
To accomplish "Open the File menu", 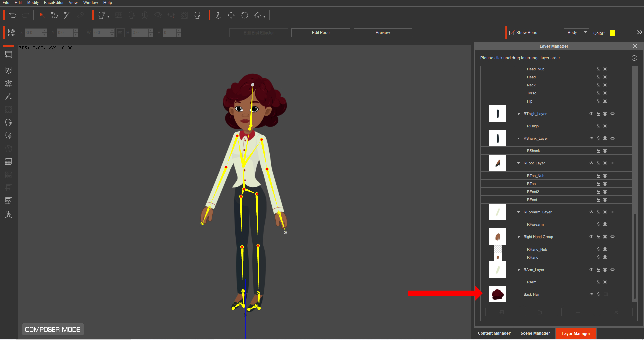I will (6, 3).
